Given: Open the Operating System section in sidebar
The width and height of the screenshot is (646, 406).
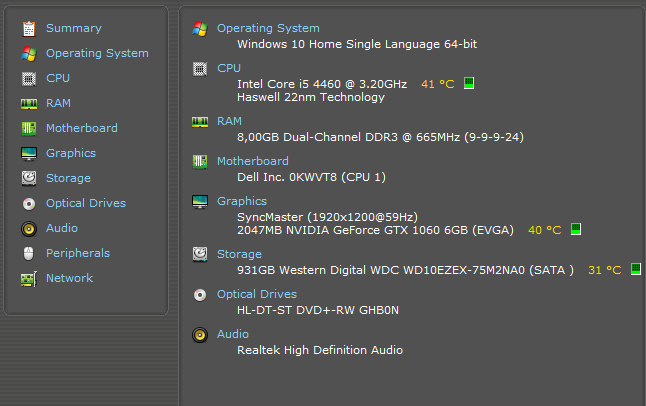Looking at the screenshot, I should (97, 53).
